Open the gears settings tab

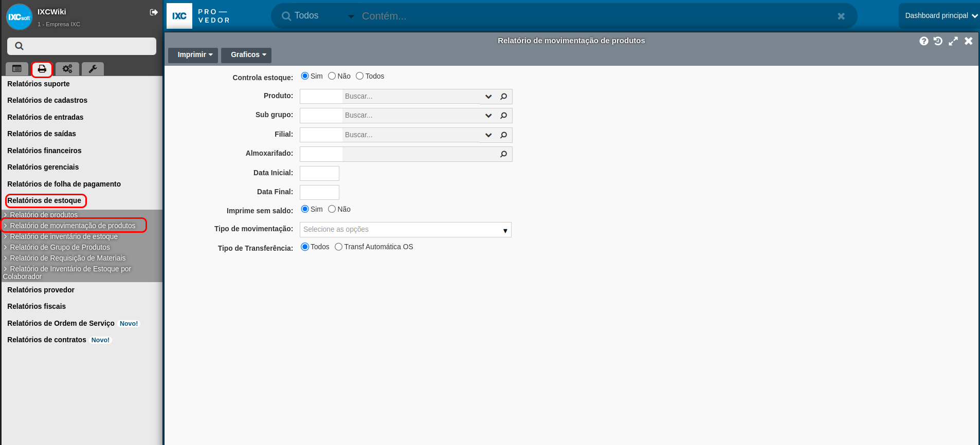point(67,69)
